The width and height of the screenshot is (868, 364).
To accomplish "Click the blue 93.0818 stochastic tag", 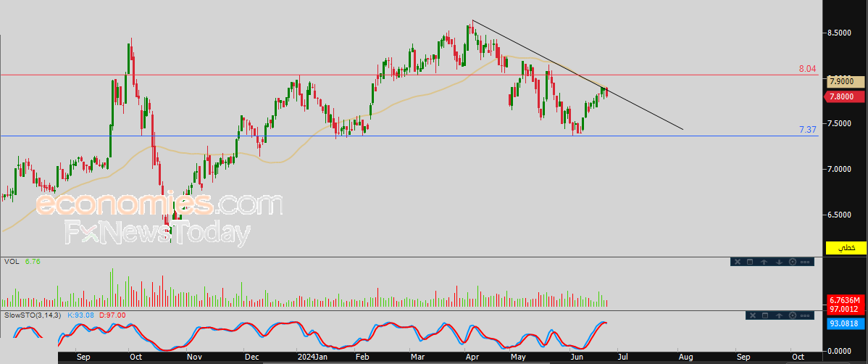I will tap(846, 323).
